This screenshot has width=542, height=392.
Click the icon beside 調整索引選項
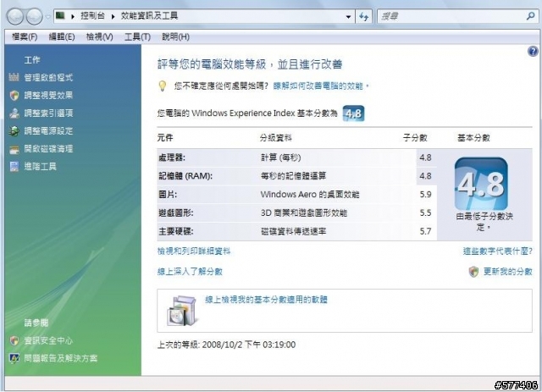tap(14, 113)
